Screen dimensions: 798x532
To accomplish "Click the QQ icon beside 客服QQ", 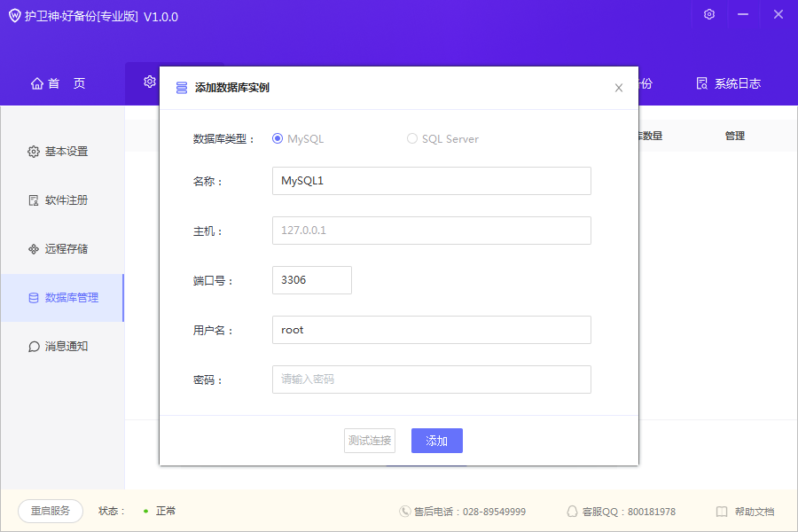I will click(572, 511).
